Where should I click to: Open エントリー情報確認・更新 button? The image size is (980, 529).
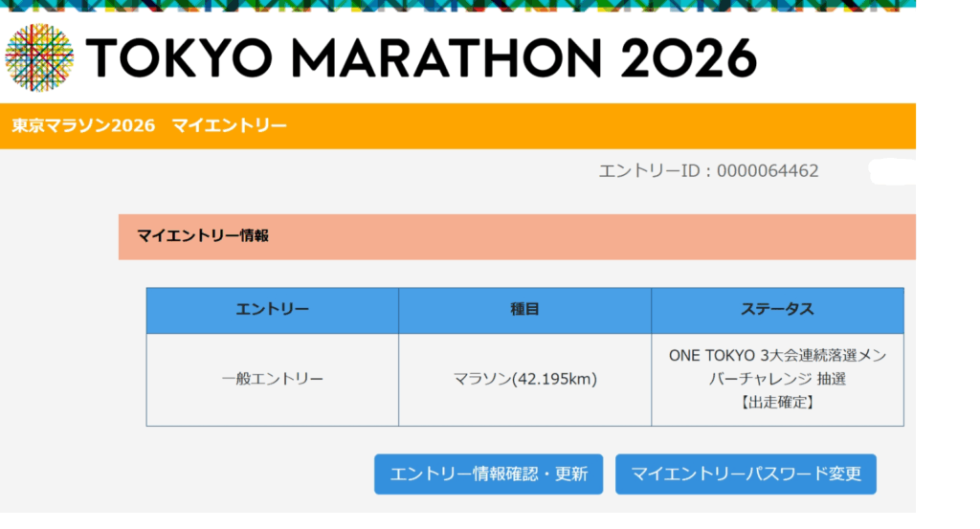tap(488, 474)
